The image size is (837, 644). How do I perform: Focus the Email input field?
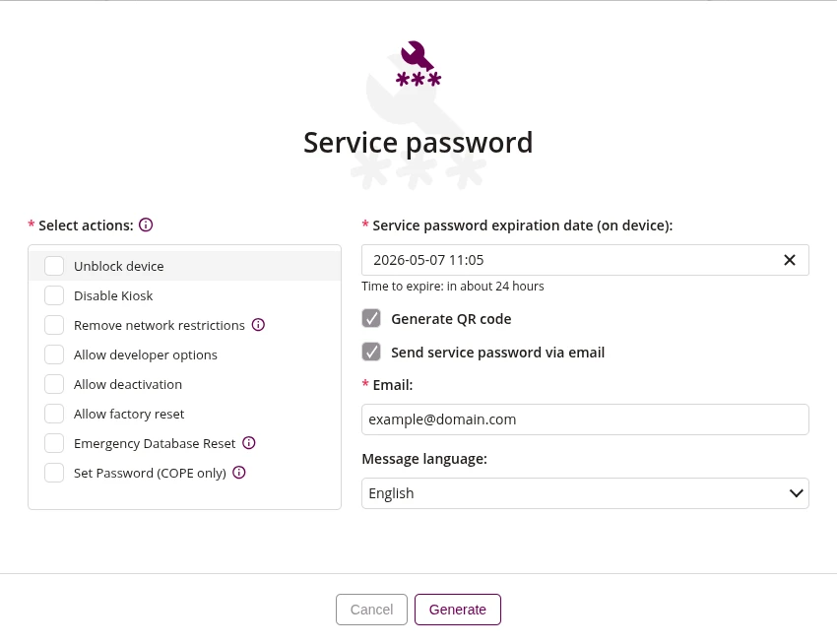585,419
